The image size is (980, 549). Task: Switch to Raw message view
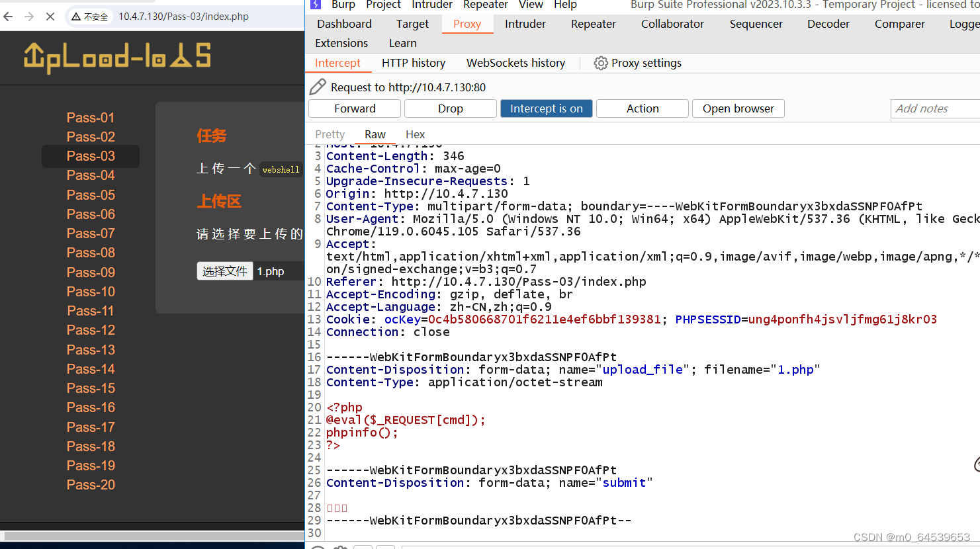click(x=375, y=134)
